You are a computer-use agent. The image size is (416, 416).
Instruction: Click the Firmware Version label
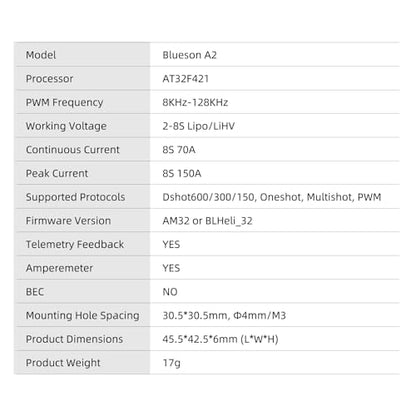[x=68, y=221]
